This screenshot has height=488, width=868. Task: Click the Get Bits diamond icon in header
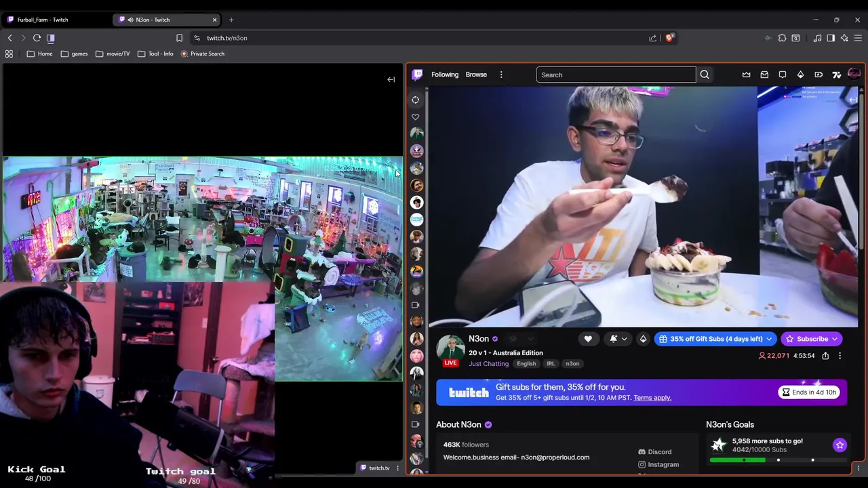800,75
